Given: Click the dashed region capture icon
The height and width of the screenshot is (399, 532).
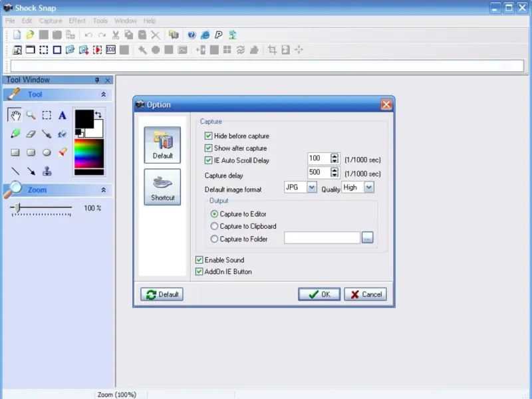Looking at the screenshot, I should (x=44, y=50).
